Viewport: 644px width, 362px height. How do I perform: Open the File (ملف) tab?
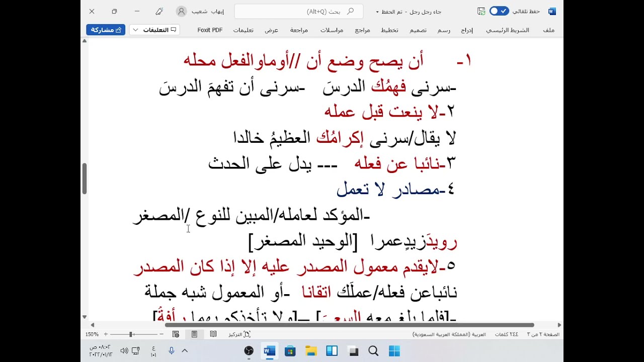click(549, 30)
